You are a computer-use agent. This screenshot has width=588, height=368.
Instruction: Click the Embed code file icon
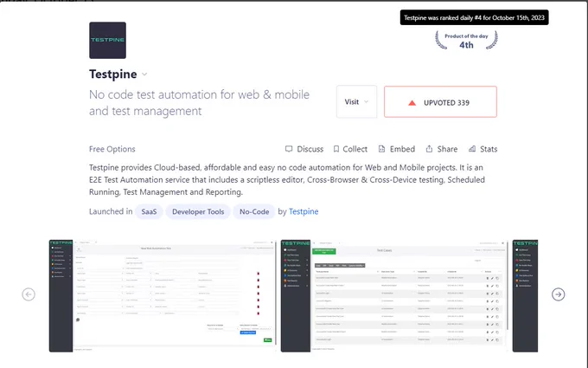click(381, 149)
